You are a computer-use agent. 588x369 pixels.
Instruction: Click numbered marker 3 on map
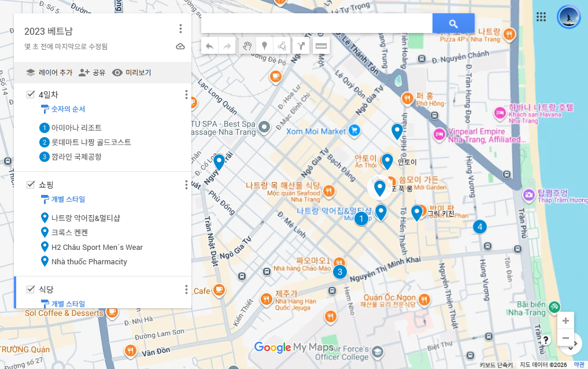pyautogui.click(x=340, y=272)
